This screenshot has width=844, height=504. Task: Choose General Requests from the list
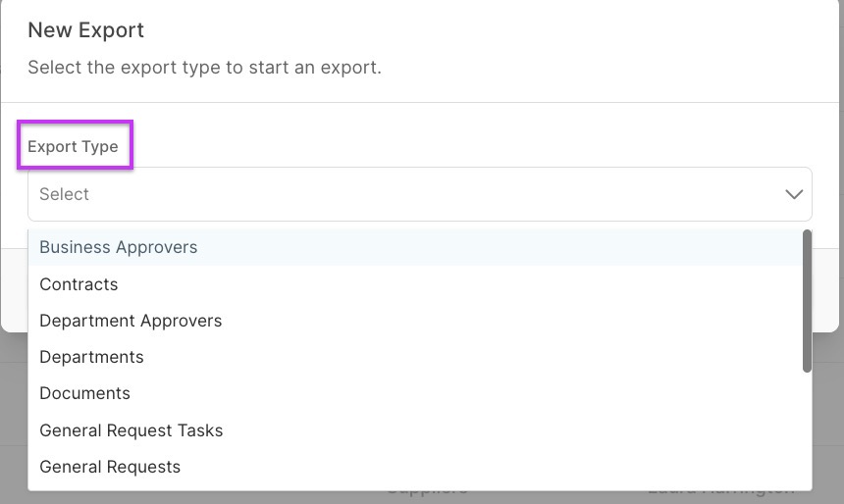pos(110,467)
